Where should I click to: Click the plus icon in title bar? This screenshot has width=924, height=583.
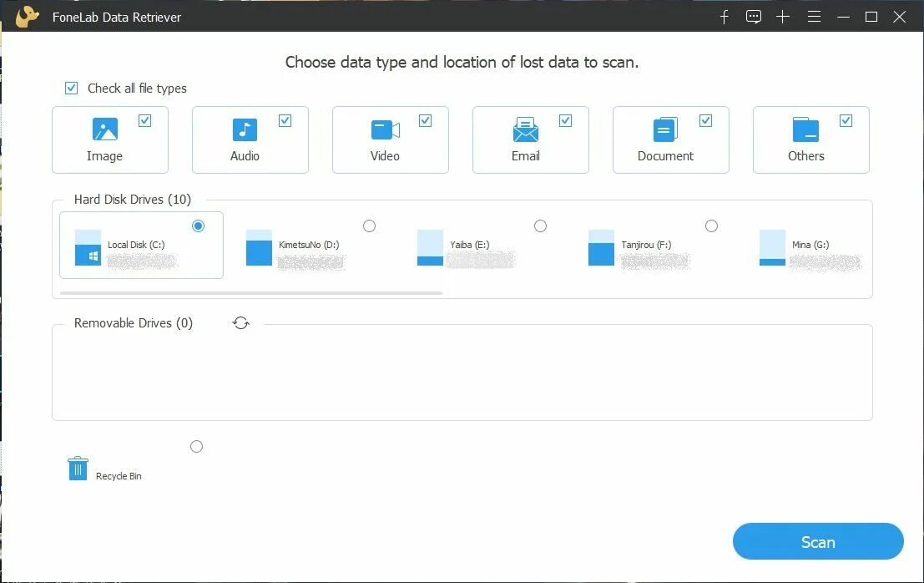tap(783, 17)
